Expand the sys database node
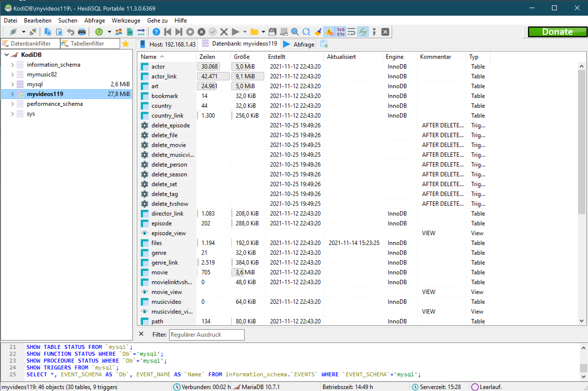The image size is (588, 391). pos(12,114)
